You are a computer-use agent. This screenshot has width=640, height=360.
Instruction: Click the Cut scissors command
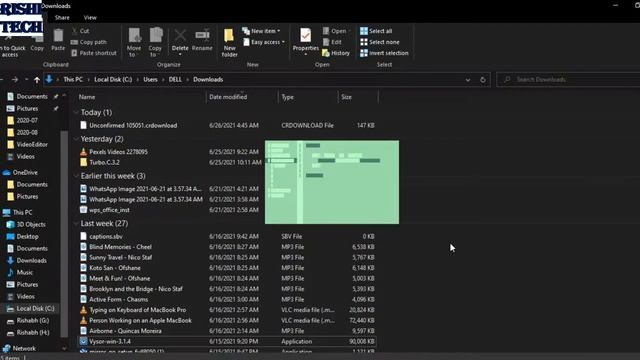point(80,31)
